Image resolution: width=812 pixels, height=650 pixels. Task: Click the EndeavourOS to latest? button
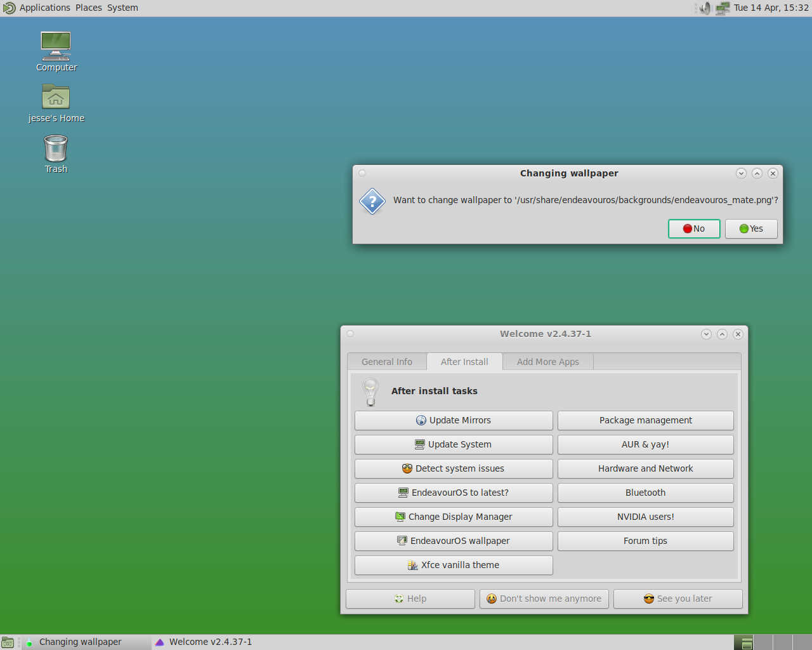point(454,493)
